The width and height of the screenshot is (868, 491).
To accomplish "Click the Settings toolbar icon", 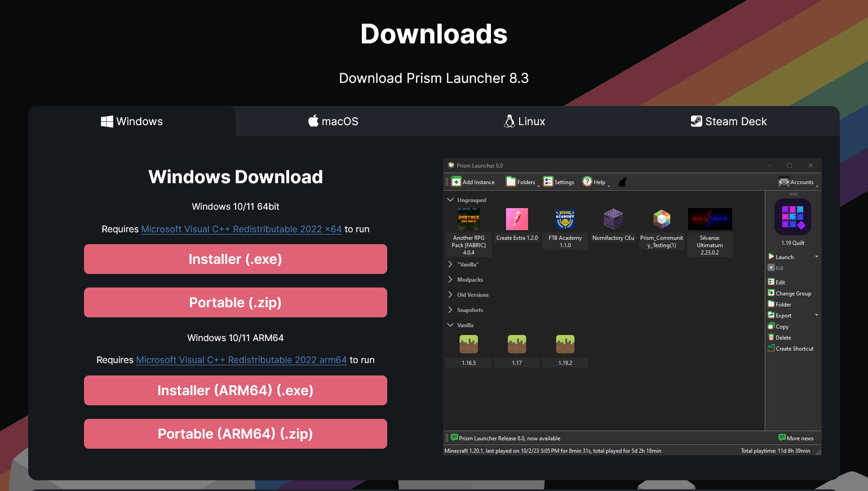I will click(x=548, y=182).
